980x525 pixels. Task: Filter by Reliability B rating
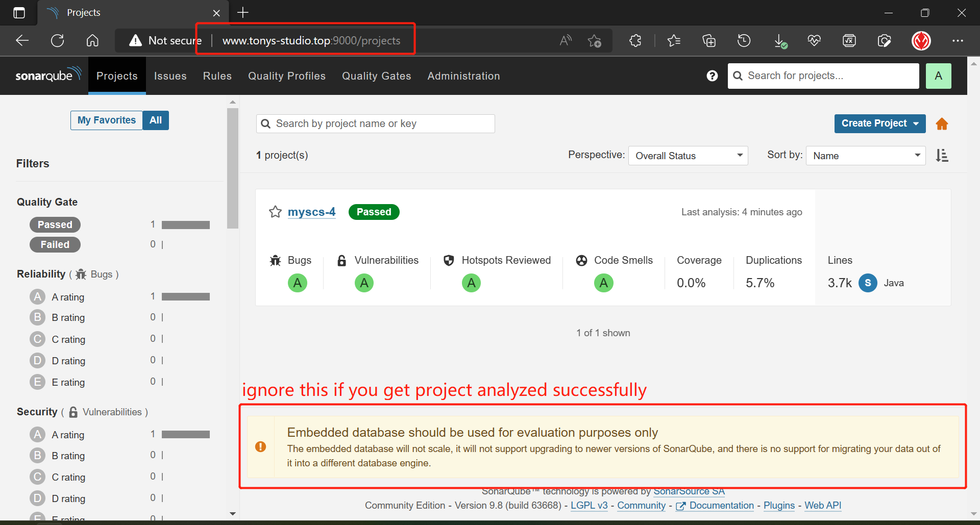68,317
